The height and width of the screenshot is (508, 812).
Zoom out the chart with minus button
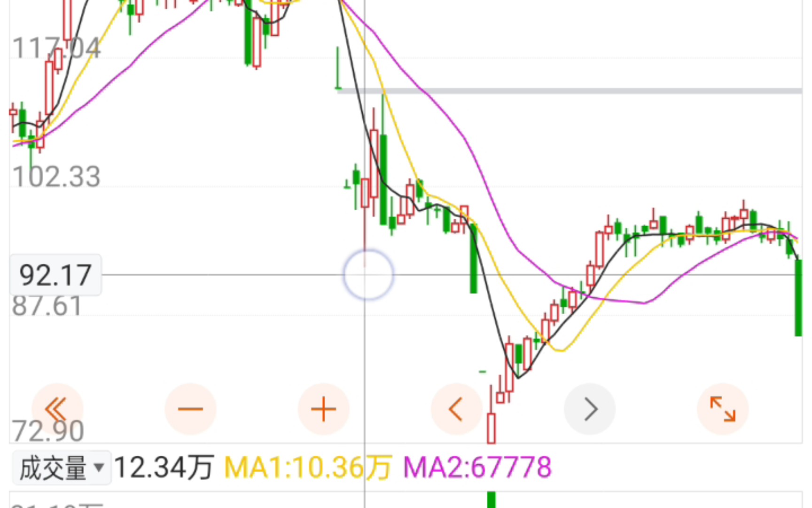coord(190,409)
